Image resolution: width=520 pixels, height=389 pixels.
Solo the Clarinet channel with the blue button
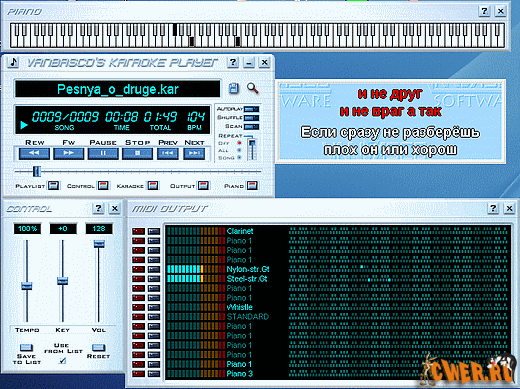154,231
